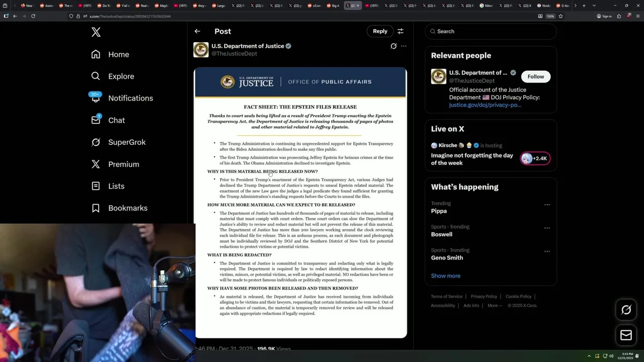The height and width of the screenshot is (362, 644).
Task: Click Show more under What's happening
Action: pos(446,276)
